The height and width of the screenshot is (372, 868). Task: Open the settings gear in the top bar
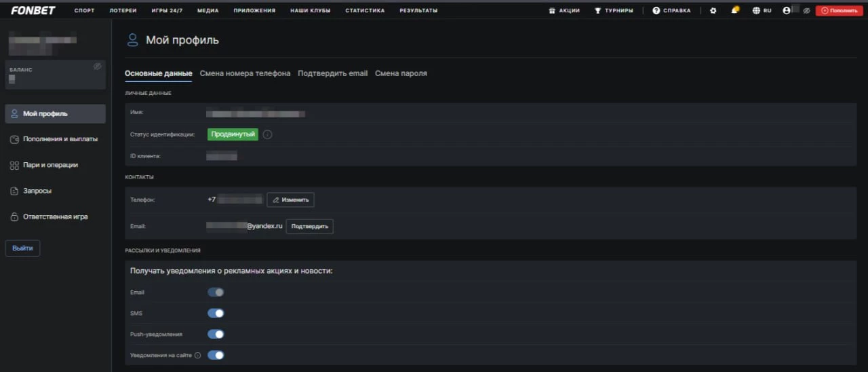pos(713,11)
